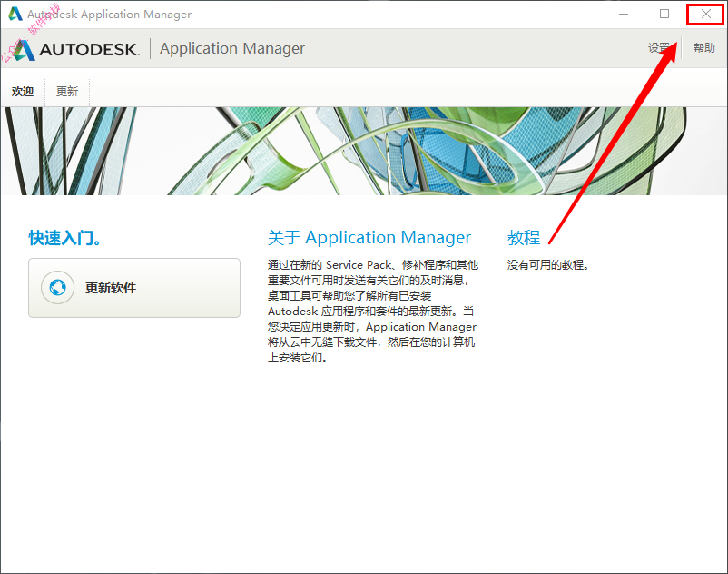Click the title bar text Autodesk Application Manager

pos(109,15)
